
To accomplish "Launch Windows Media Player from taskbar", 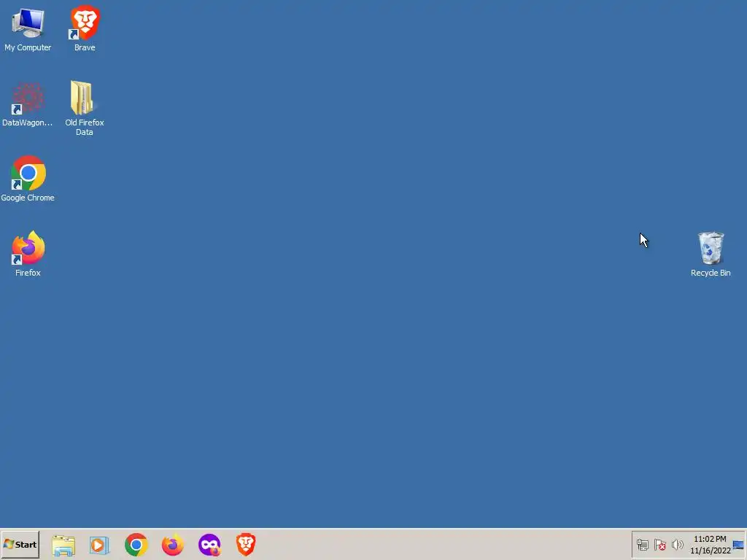I will coord(99,545).
